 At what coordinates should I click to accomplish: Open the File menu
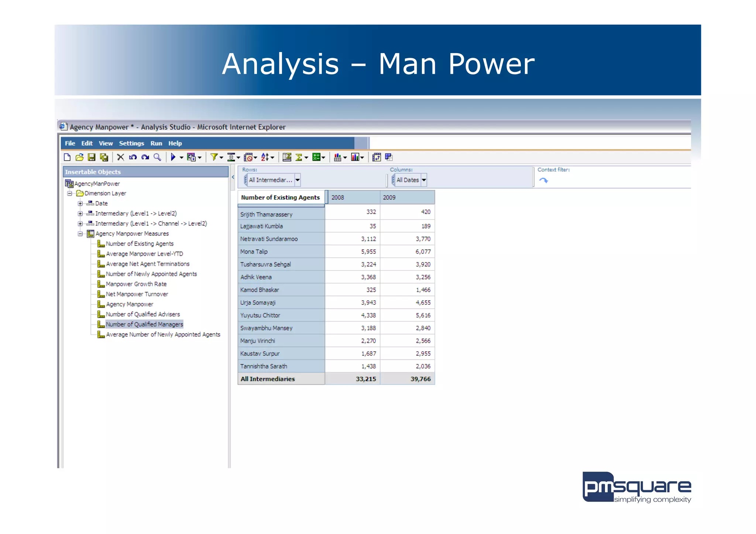[x=70, y=143]
